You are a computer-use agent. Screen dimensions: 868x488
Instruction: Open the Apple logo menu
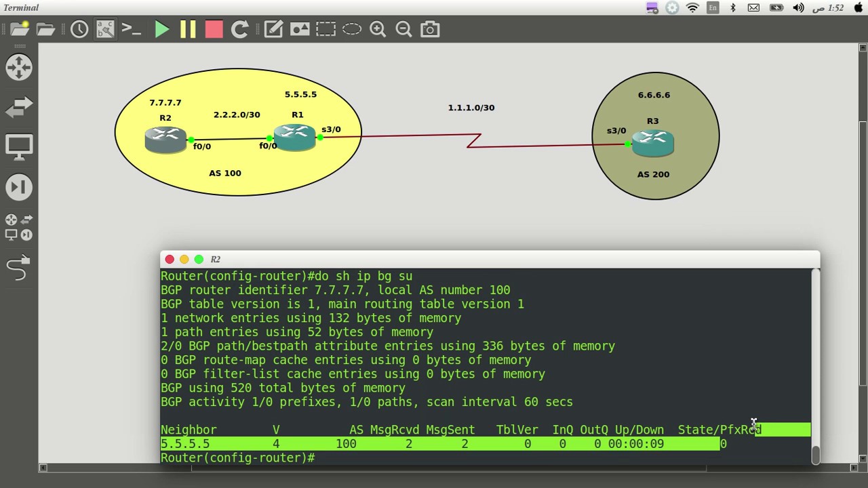(859, 7)
